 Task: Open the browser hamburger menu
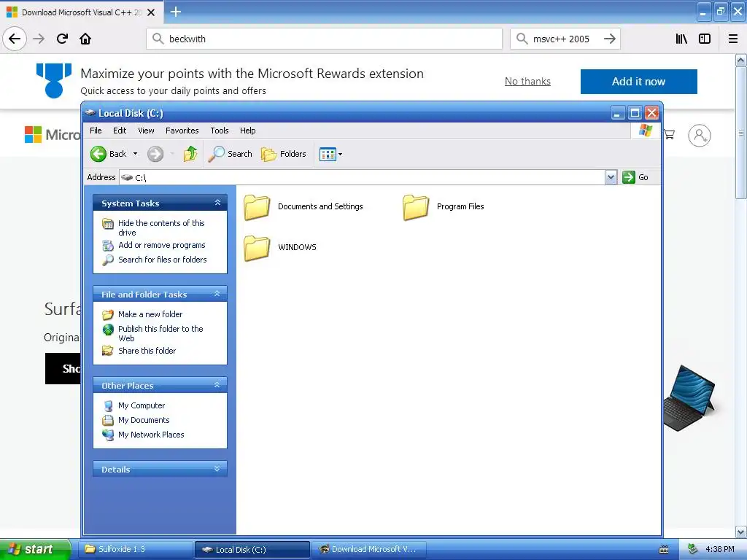[733, 39]
